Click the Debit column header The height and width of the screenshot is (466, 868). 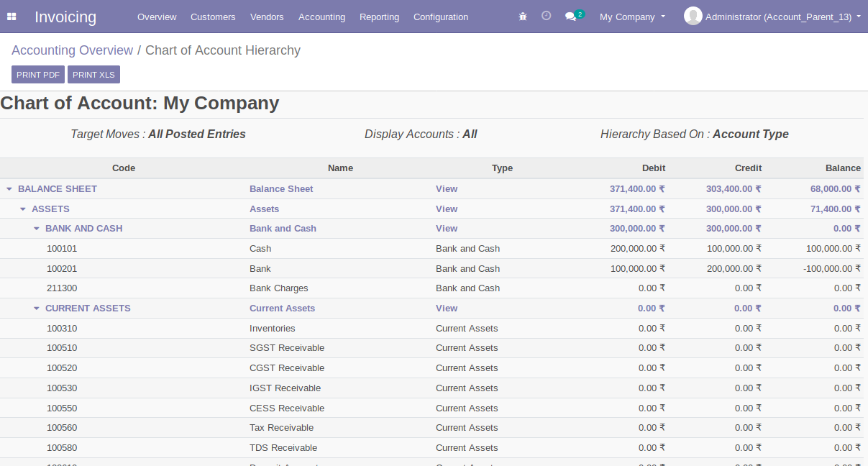[654, 168]
